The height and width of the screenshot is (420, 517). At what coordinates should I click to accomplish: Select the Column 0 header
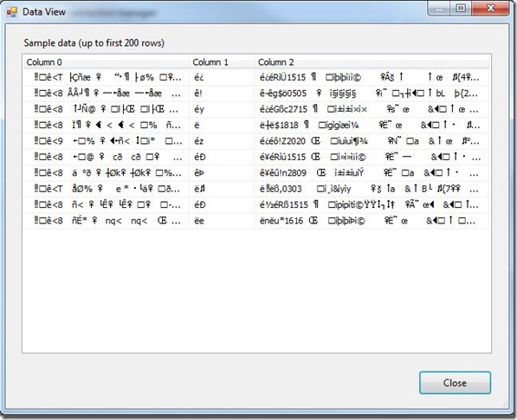pyautogui.click(x=107, y=62)
